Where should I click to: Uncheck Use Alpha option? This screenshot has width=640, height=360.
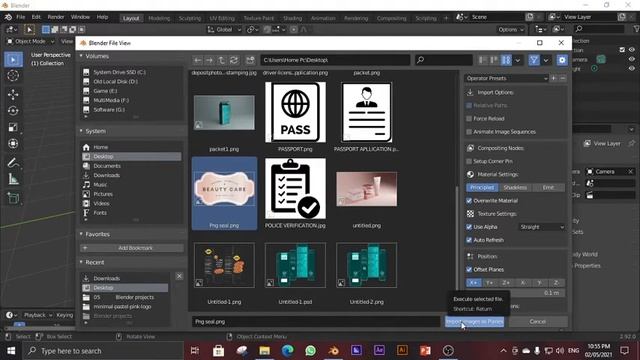tap(469, 227)
